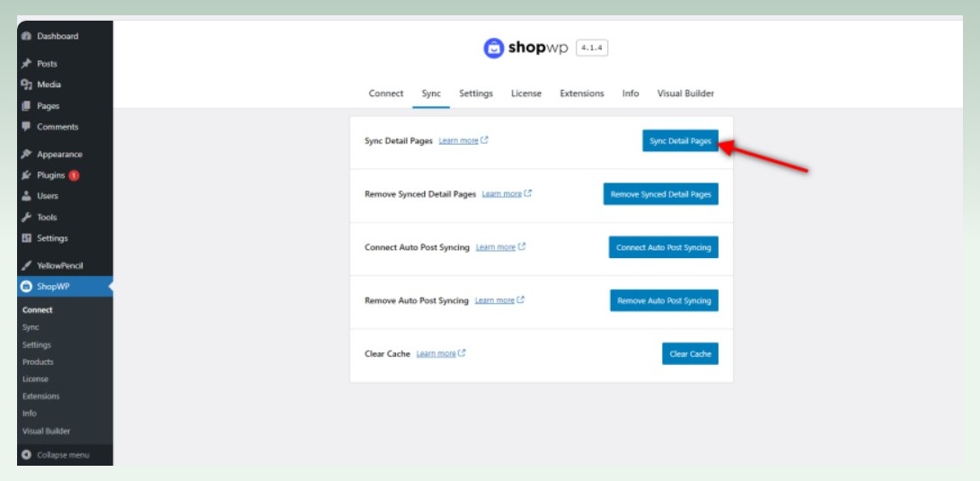The image size is (980, 481).
Task: Open the License tab
Action: pyautogui.click(x=526, y=94)
